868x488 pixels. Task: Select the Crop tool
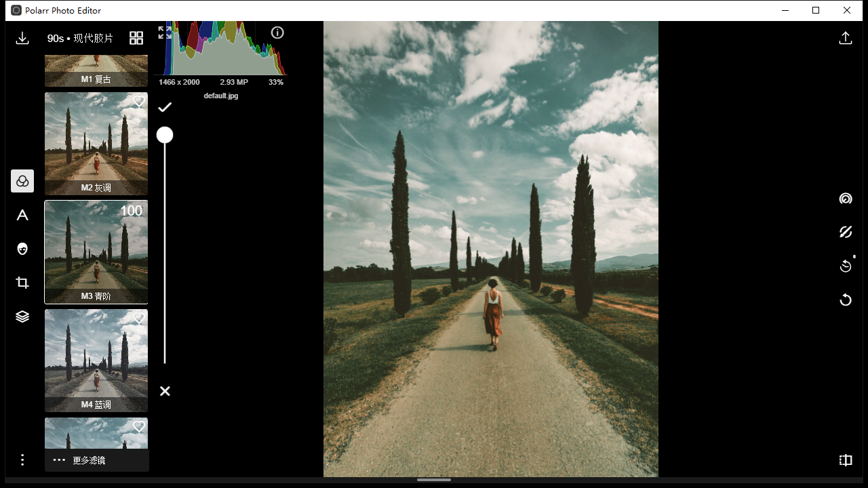[x=22, y=283]
